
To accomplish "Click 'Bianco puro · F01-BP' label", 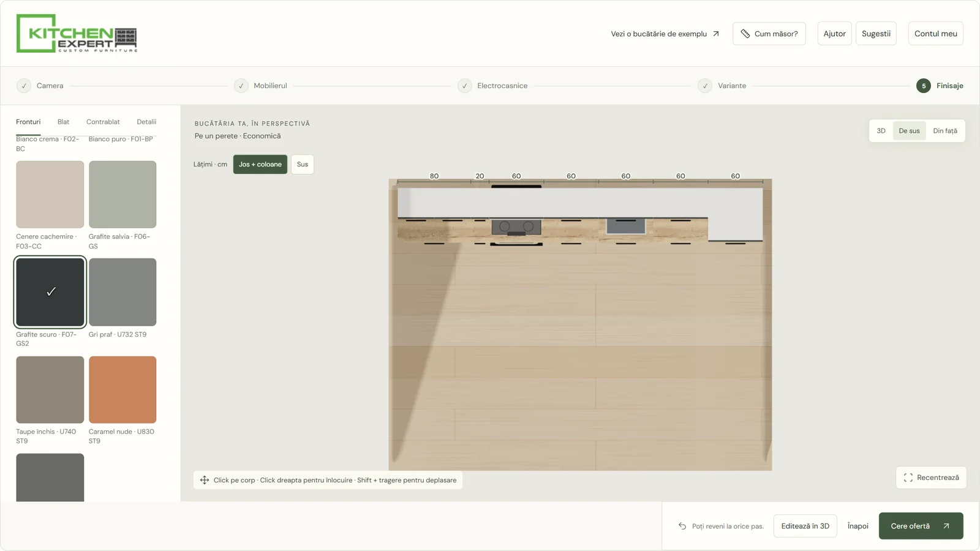I will [x=121, y=139].
